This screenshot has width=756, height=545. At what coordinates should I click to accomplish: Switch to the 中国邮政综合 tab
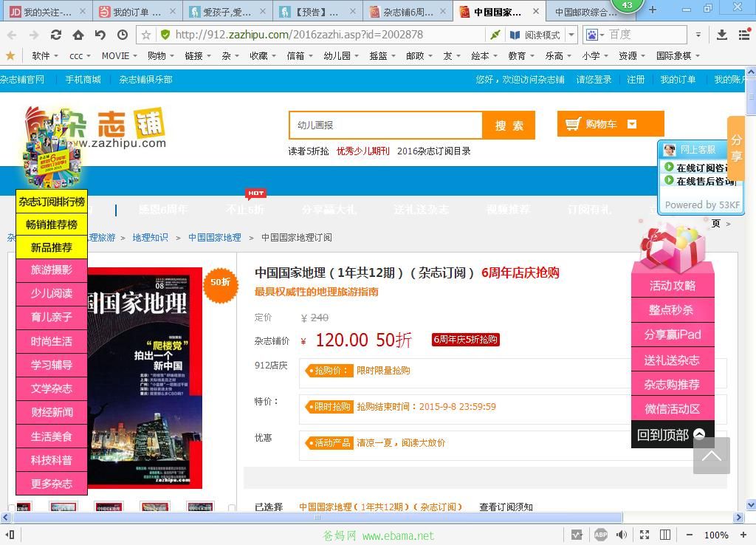585,12
